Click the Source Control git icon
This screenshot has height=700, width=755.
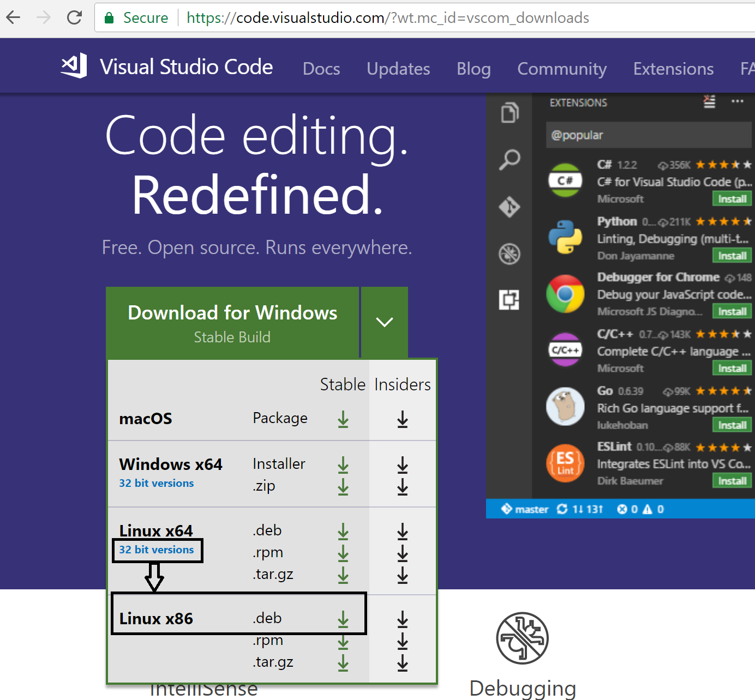pos(510,207)
